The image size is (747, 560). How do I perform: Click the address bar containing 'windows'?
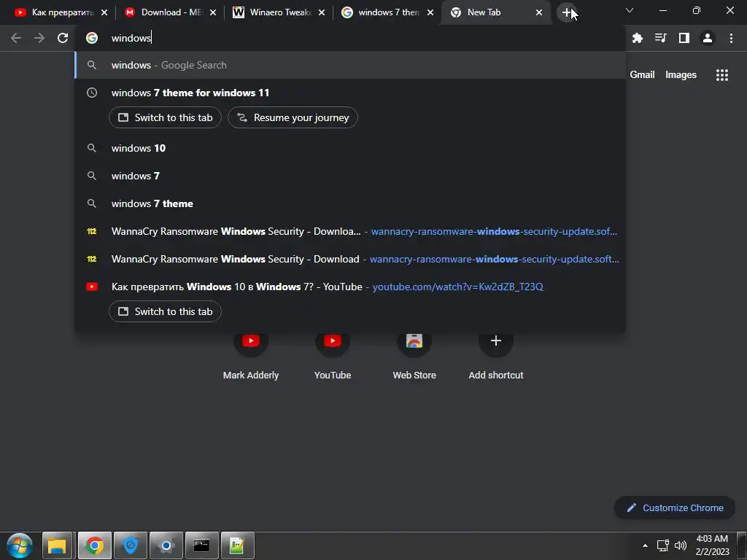coord(350,38)
